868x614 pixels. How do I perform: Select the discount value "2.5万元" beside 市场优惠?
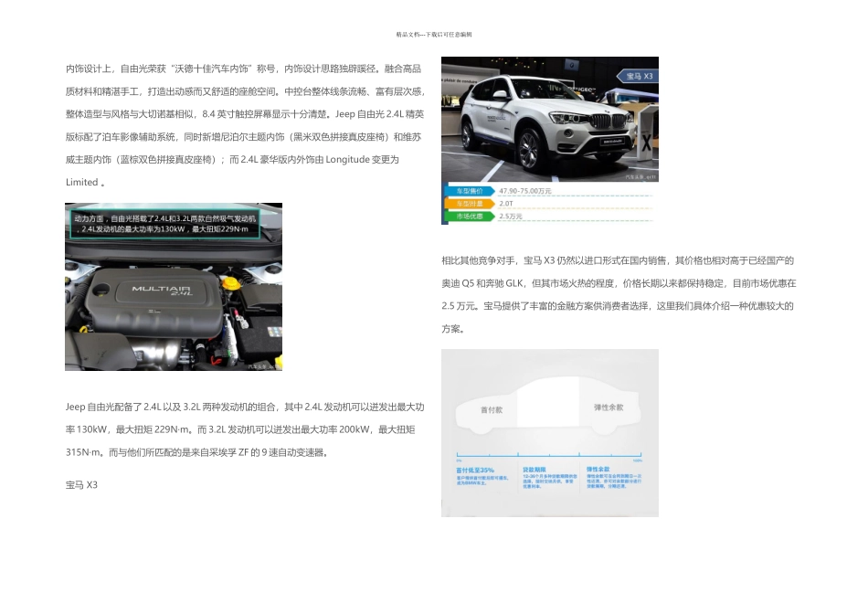click(511, 217)
